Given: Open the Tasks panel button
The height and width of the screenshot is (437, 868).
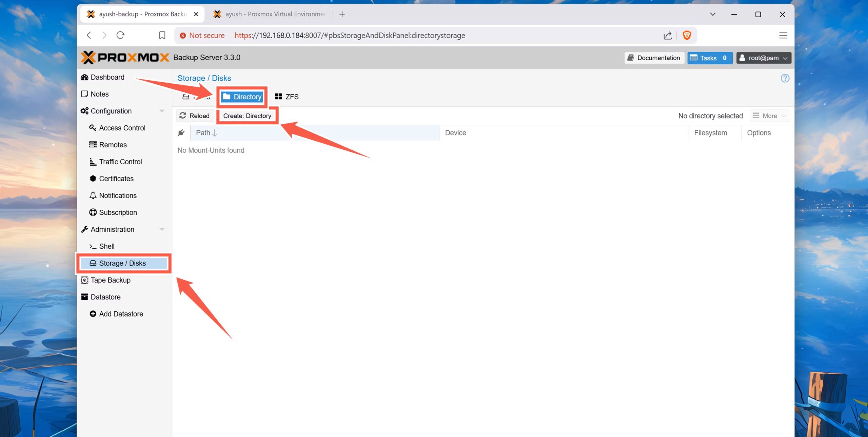Looking at the screenshot, I should (709, 58).
